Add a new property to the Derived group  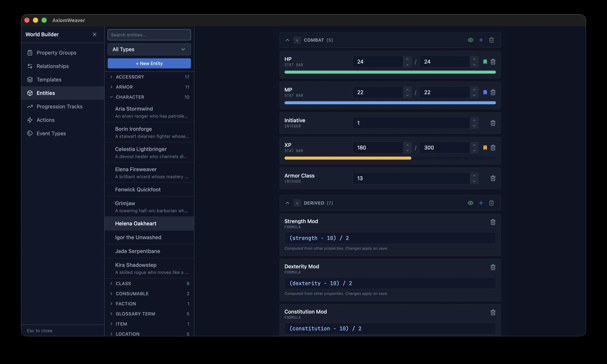(x=481, y=203)
